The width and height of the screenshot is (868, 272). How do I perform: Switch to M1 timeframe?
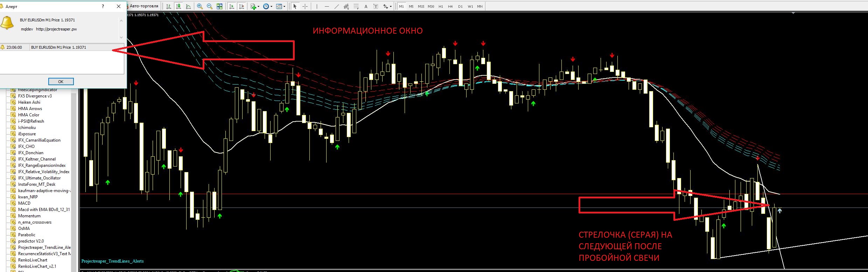tap(401, 6)
